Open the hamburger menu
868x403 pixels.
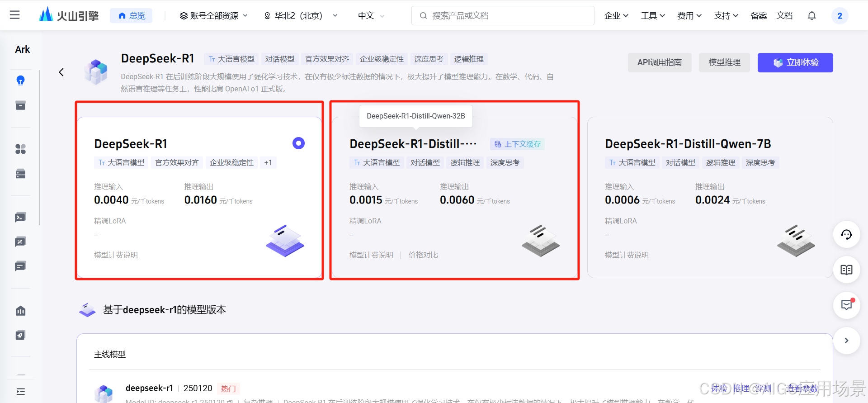coord(15,15)
